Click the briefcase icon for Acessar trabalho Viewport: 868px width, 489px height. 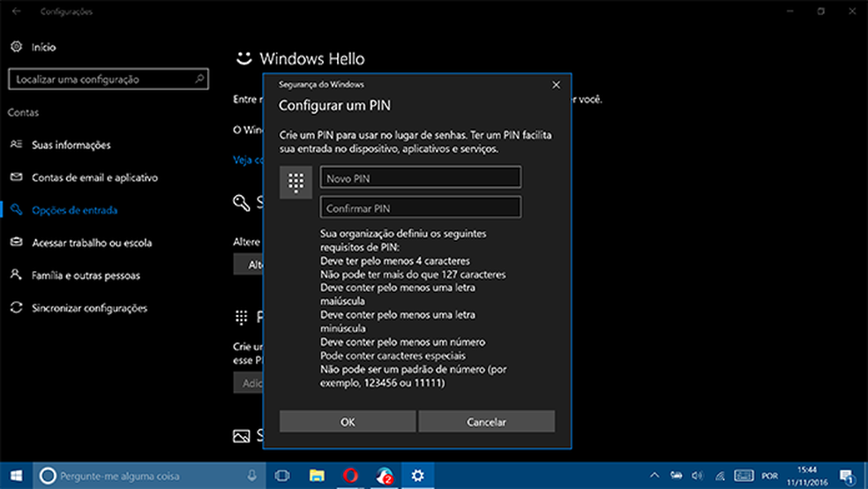[17, 242]
